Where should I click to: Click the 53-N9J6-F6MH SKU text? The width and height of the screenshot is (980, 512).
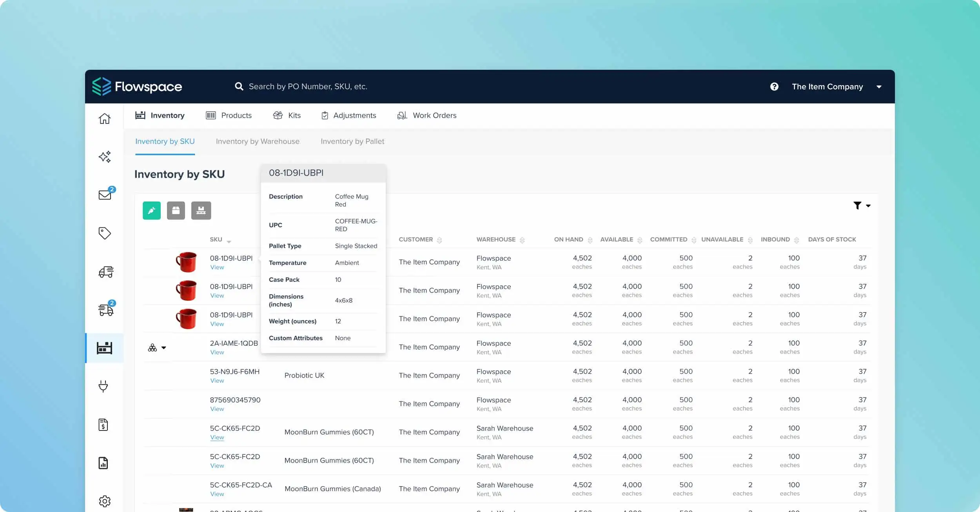pyautogui.click(x=234, y=372)
